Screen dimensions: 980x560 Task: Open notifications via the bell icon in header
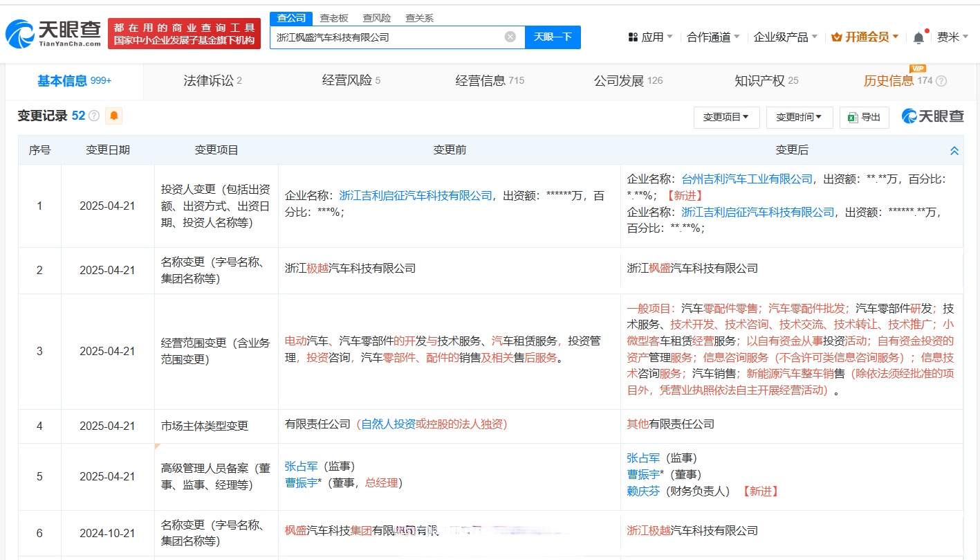[918, 37]
